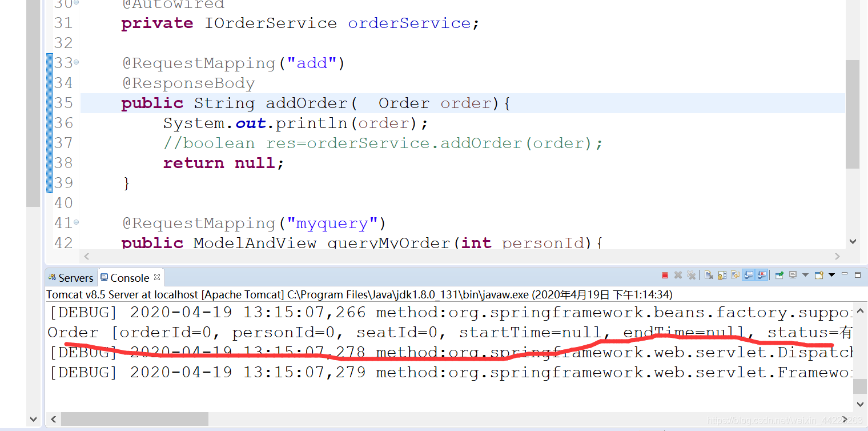
Task: Terminate the running Tomcat server
Action: (x=665, y=275)
